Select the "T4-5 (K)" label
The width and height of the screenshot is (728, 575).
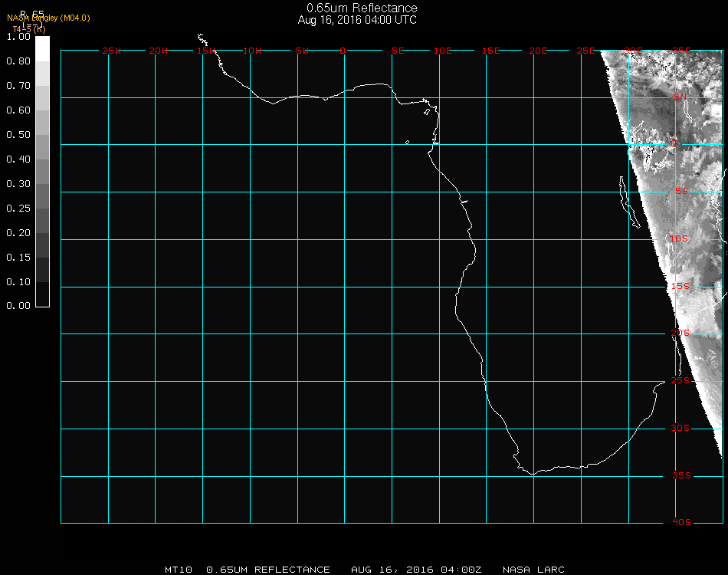pos(29,29)
